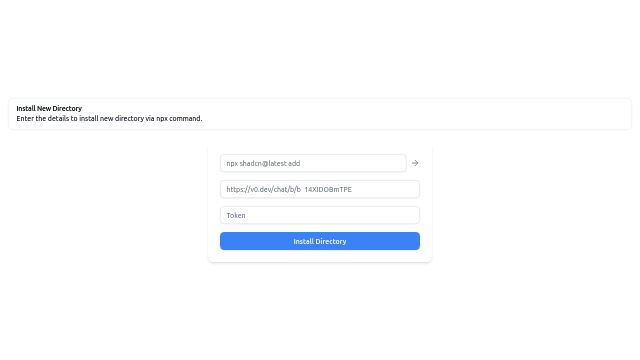
Task: Click the description text about npx command
Action: [109, 118]
